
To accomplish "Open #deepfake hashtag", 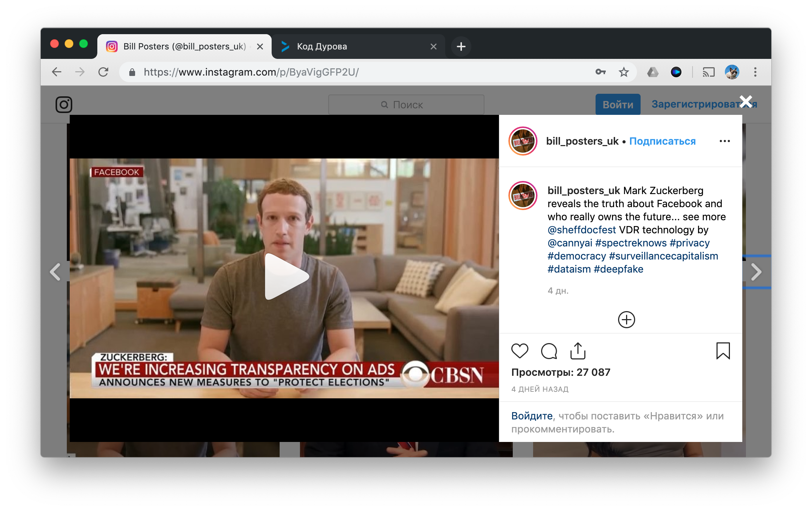I will [x=618, y=269].
